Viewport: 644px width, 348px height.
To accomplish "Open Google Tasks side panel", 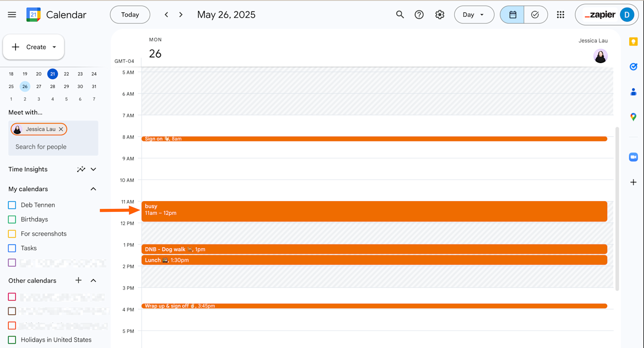I will [633, 67].
